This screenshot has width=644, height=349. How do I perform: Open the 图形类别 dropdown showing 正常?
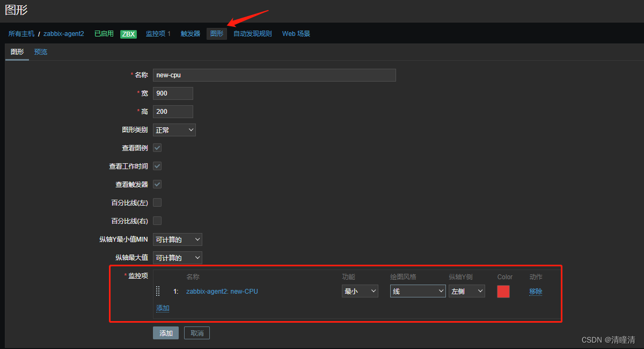[174, 130]
